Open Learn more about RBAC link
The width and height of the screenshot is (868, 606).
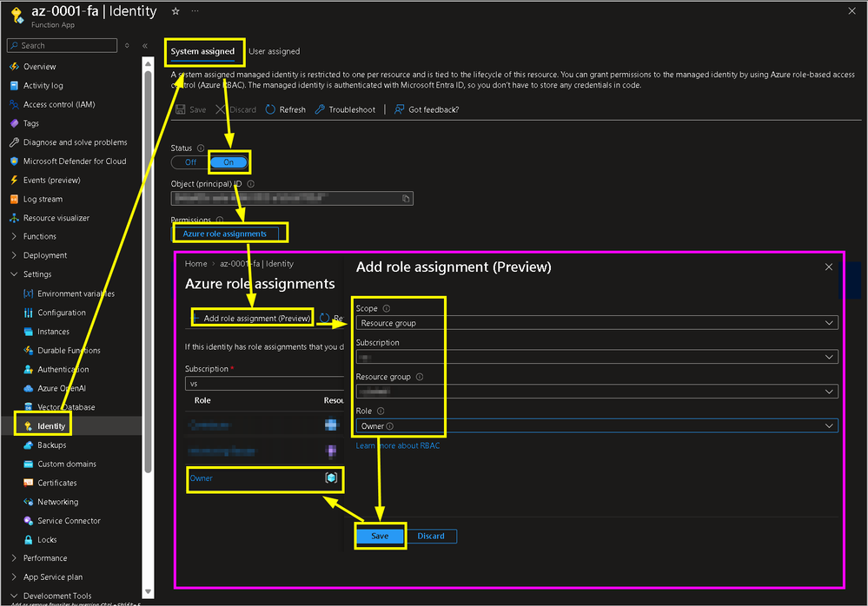pos(398,445)
